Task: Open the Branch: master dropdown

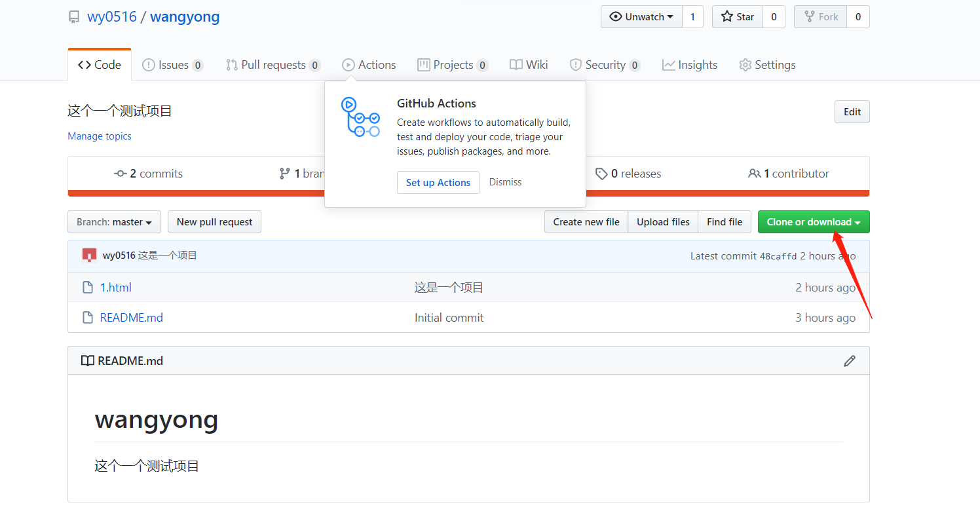Action: click(114, 222)
